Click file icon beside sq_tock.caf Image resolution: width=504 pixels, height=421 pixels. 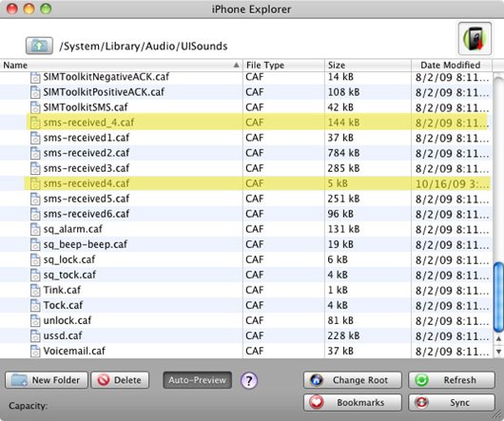[35, 275]
